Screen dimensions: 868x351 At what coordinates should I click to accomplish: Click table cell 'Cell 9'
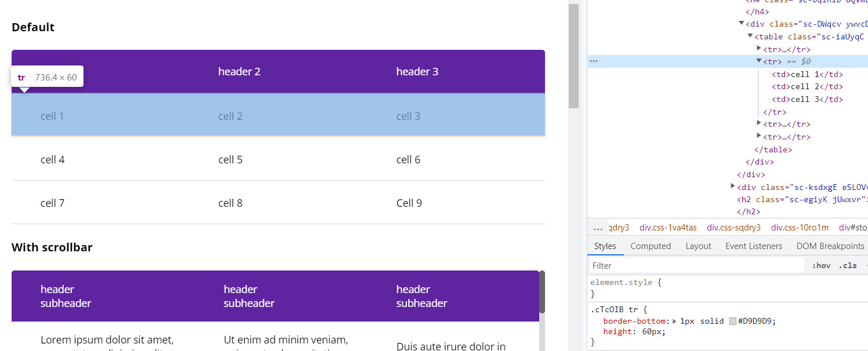409,203
